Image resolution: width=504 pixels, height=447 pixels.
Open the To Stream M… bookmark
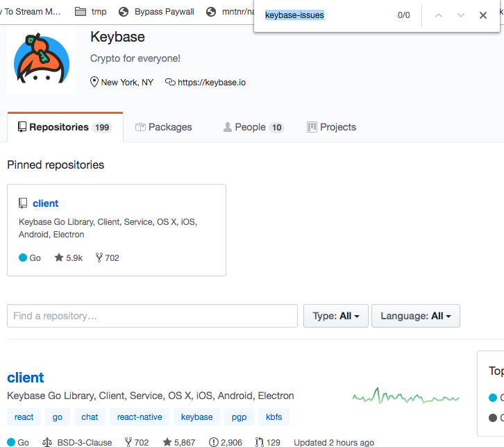pos(31,12)
